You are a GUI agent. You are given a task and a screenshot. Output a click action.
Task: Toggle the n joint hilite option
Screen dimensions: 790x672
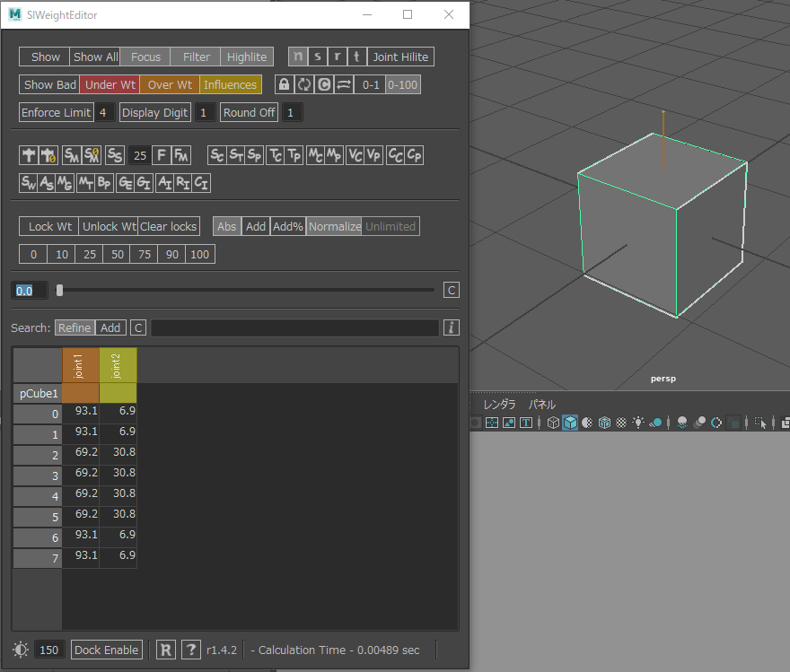point(298,57)
